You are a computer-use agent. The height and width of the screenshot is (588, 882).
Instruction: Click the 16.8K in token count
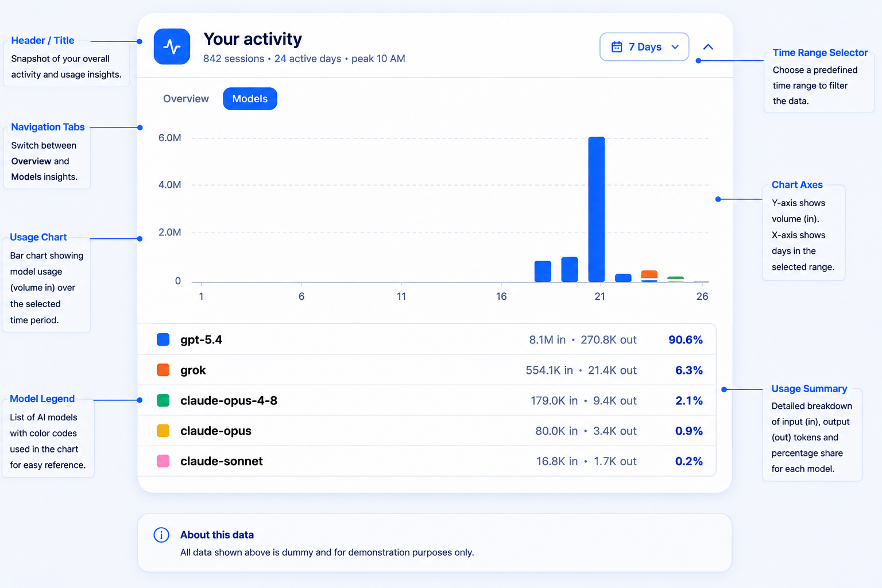[x=557, y=461]
